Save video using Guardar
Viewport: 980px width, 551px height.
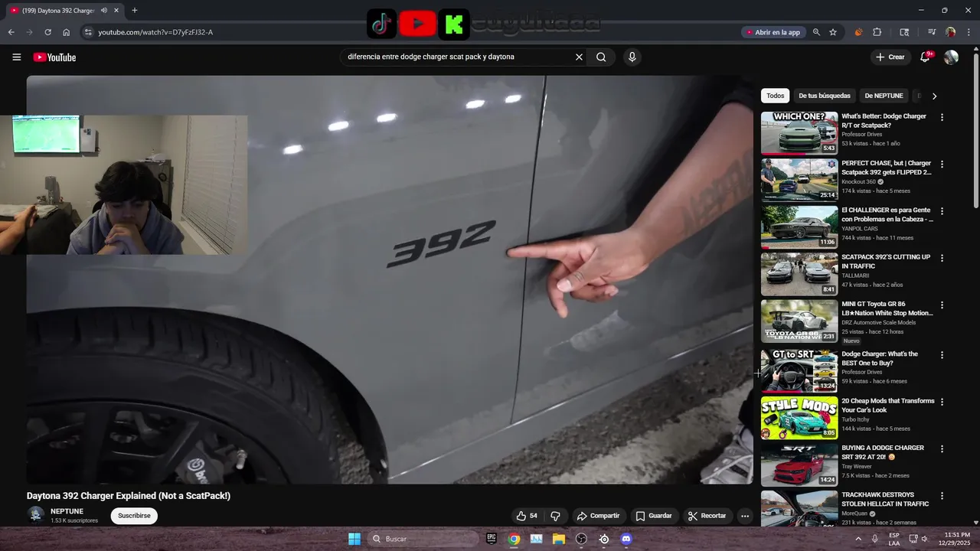[x=654, y=516]
